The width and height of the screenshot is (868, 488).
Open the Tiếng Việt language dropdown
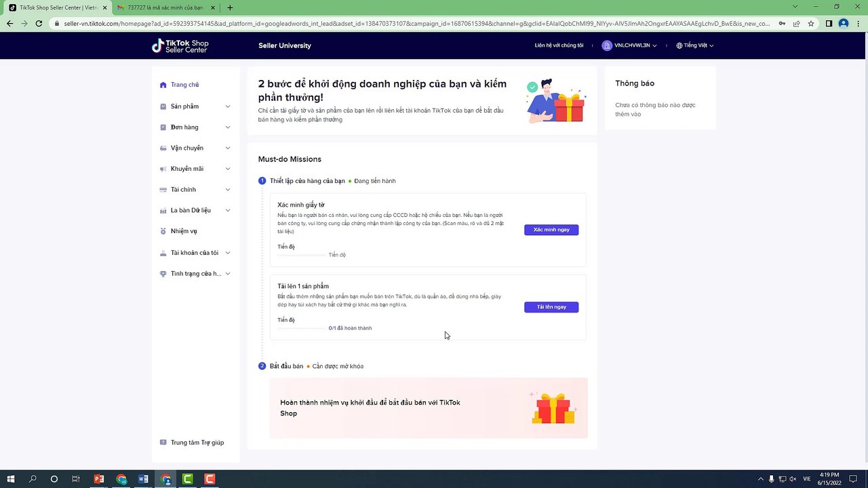pos(695,45)
